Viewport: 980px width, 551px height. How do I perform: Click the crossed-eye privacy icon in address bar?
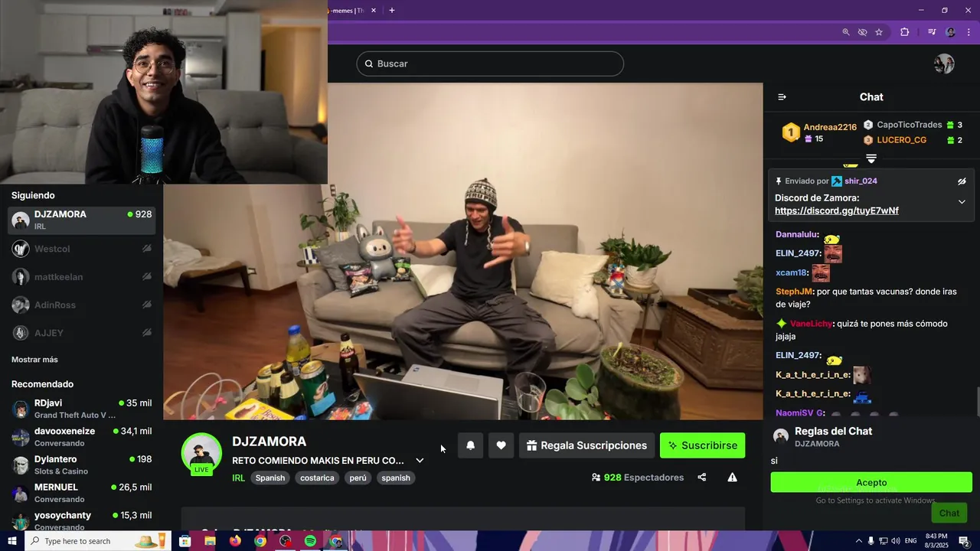point(862,32)
